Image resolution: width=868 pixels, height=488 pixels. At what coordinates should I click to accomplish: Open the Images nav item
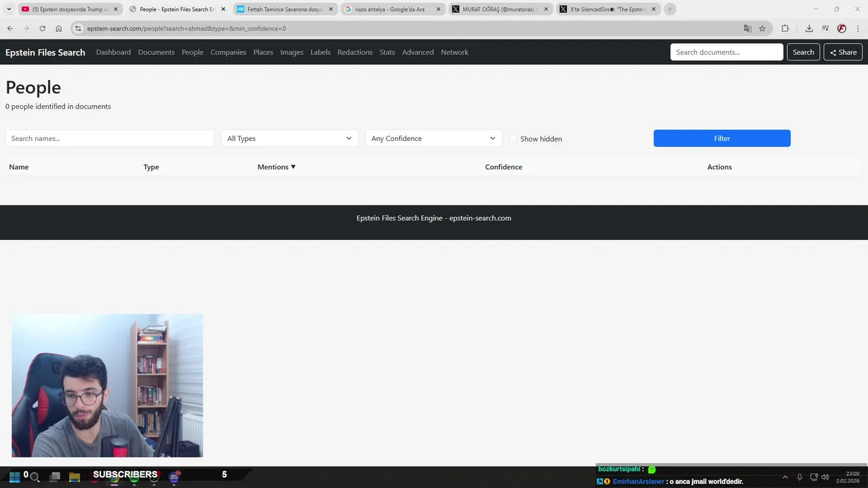(x=292, y=52)
